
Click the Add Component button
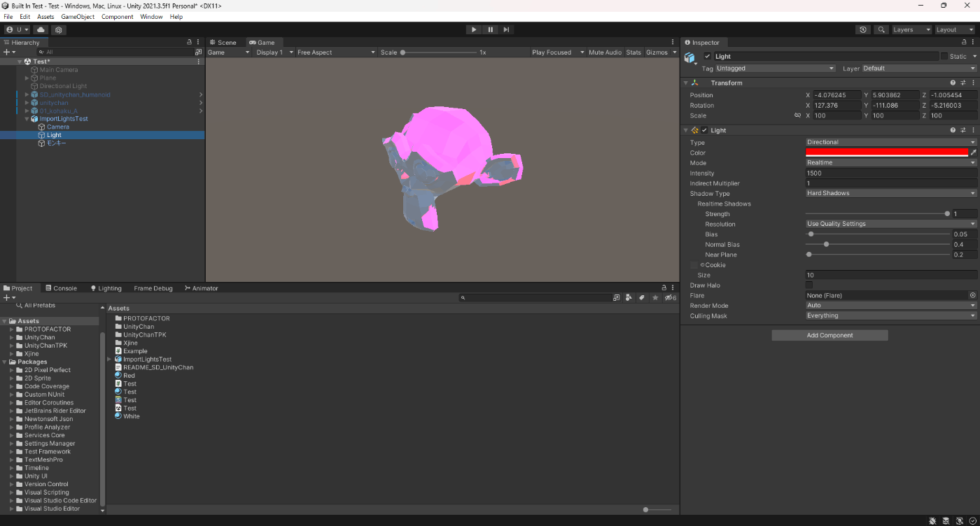click(829, 335)
